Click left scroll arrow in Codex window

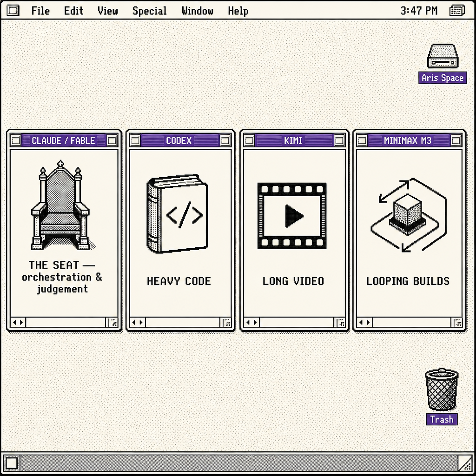tap(134, 323)
